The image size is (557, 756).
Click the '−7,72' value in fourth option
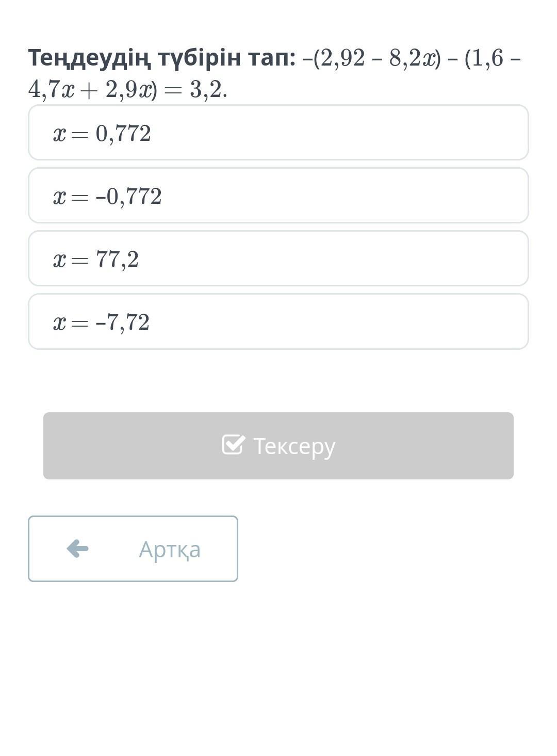(x=122, y=323)
